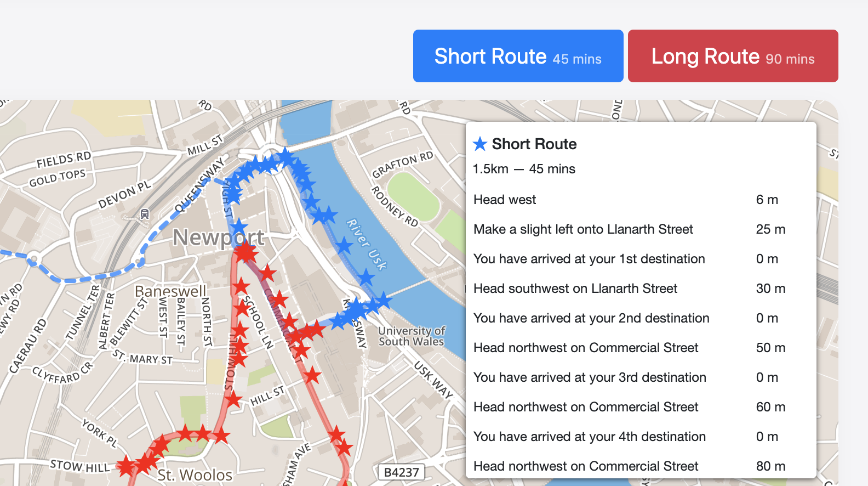This screenshot has width=868, height=486.
Task: Select the 50 m Commercial Street step
Action: pos(586,348)
